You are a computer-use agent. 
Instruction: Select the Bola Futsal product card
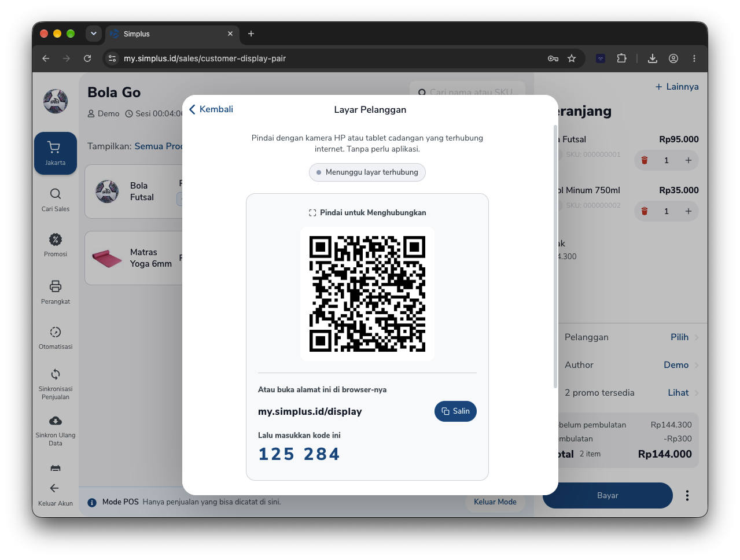pos(134,191)
